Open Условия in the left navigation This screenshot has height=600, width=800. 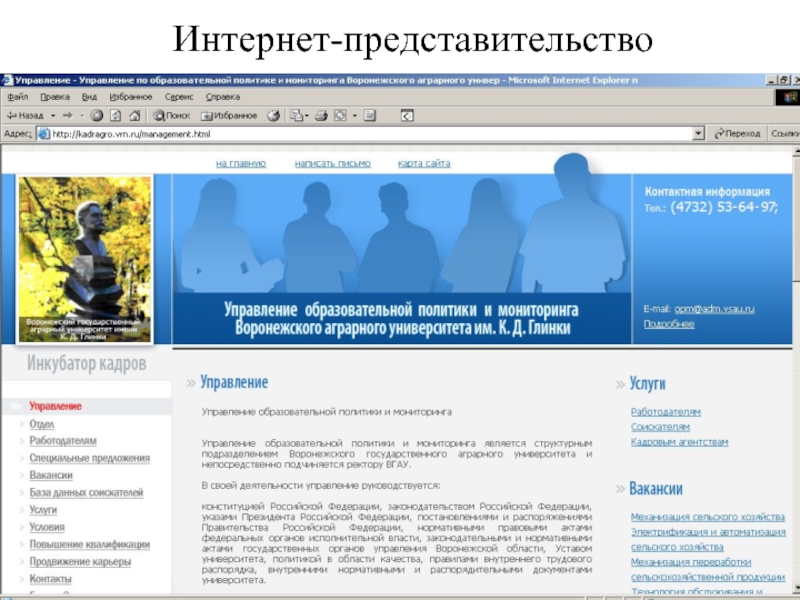[47, 528]
